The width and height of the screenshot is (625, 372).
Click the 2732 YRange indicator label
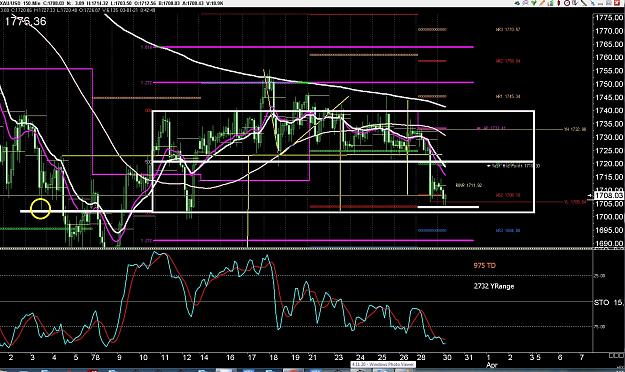(x=494, y=286)
